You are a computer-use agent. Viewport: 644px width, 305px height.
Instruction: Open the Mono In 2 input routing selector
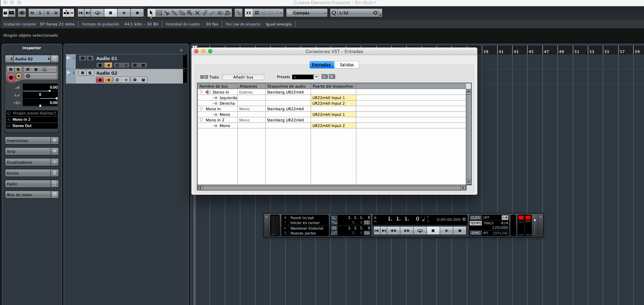coord(32,119)
